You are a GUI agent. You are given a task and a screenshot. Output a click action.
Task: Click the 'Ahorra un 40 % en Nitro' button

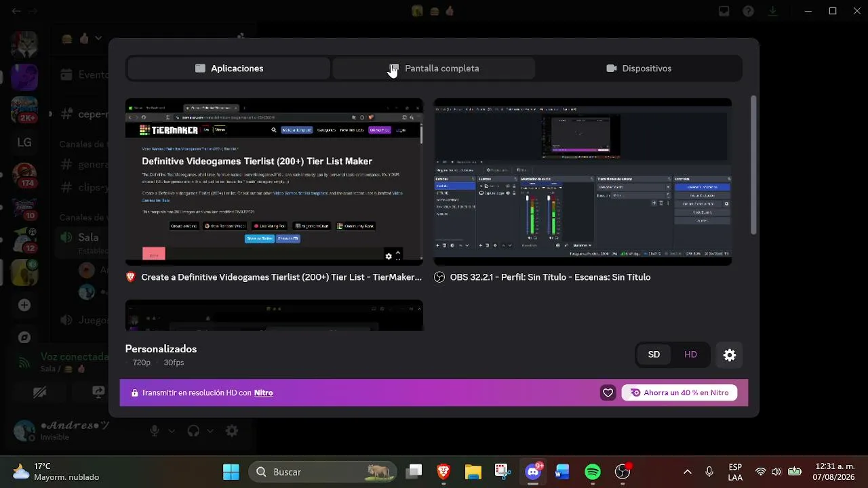click(x=679, y=393)
